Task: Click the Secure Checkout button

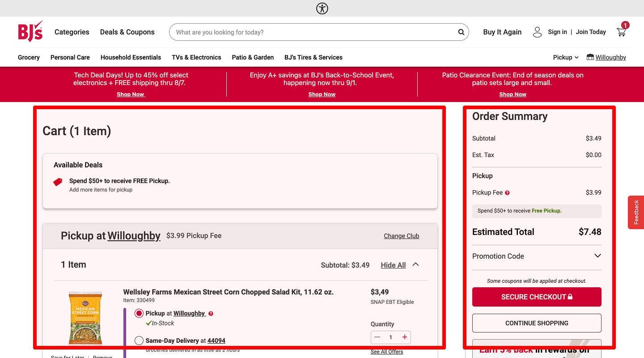Action: click(537, 297)
